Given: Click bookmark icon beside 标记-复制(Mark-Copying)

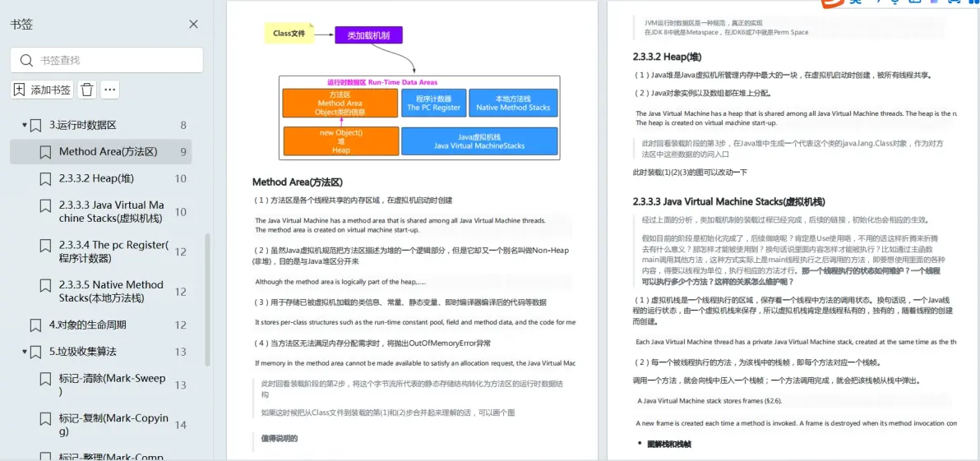Looking at the screenshot, I should [45, 418].
